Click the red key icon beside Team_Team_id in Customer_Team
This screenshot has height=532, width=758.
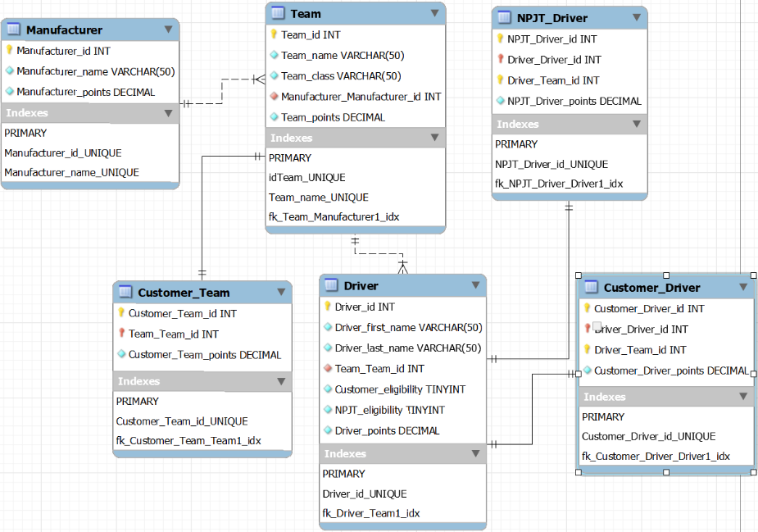(121, 334)
